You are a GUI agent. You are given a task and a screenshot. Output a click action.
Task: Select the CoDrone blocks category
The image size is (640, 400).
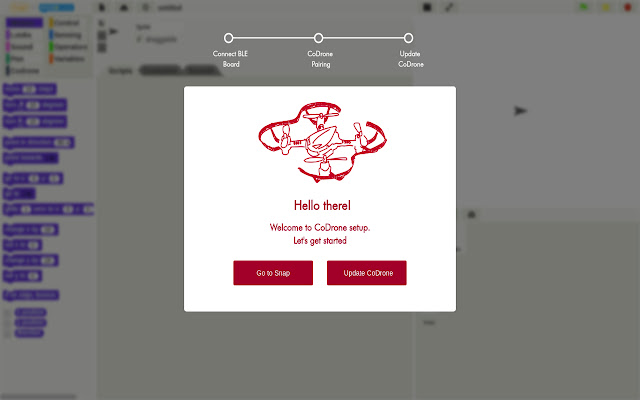(23, 71)
